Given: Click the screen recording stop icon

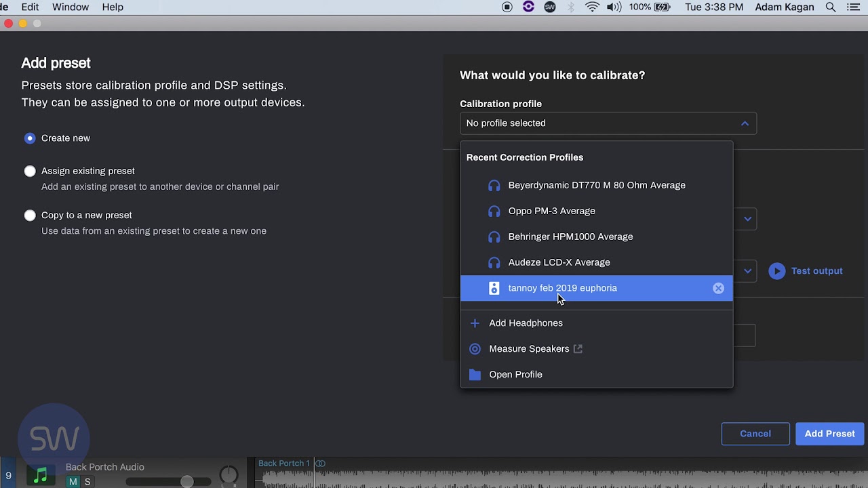Looking at the screenshot, I should [x=507, y=7].
